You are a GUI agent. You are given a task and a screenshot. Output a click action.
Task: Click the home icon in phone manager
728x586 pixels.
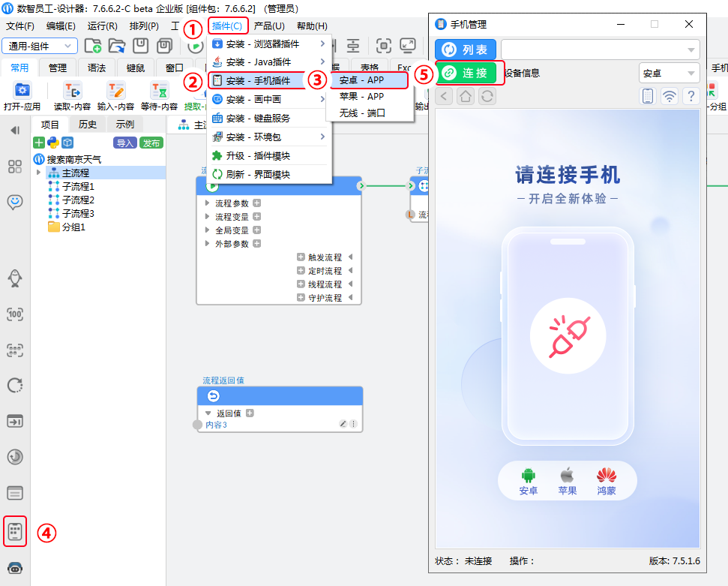[x=466, y=96]
